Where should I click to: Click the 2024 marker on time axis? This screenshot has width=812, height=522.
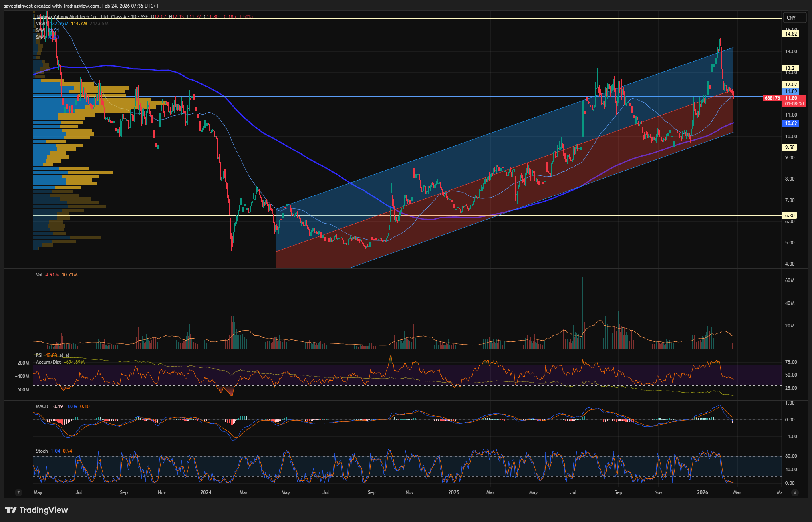pos(206,492)
